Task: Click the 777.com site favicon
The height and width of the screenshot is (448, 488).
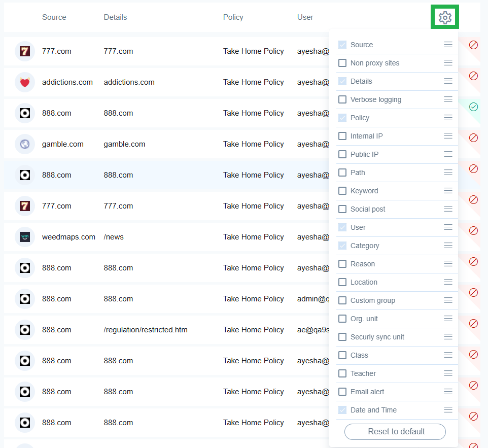Action: coord(25,51)
